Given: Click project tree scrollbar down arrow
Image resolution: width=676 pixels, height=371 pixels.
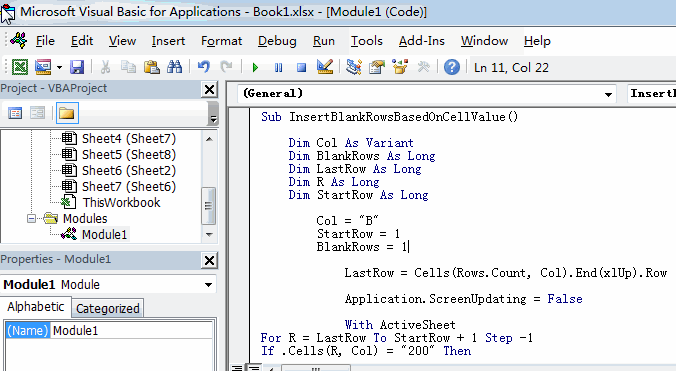Looking at the screenshot, I should pos(209,234).
